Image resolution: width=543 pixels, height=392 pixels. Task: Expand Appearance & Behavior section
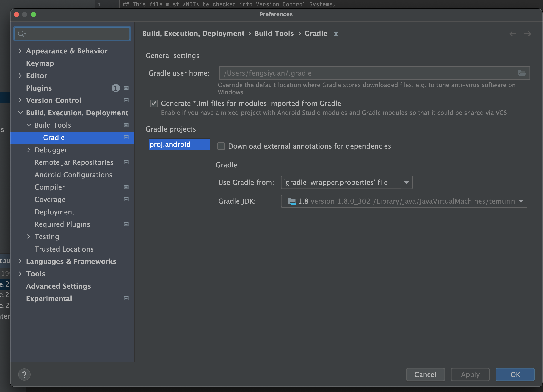[x=20, y=51]
